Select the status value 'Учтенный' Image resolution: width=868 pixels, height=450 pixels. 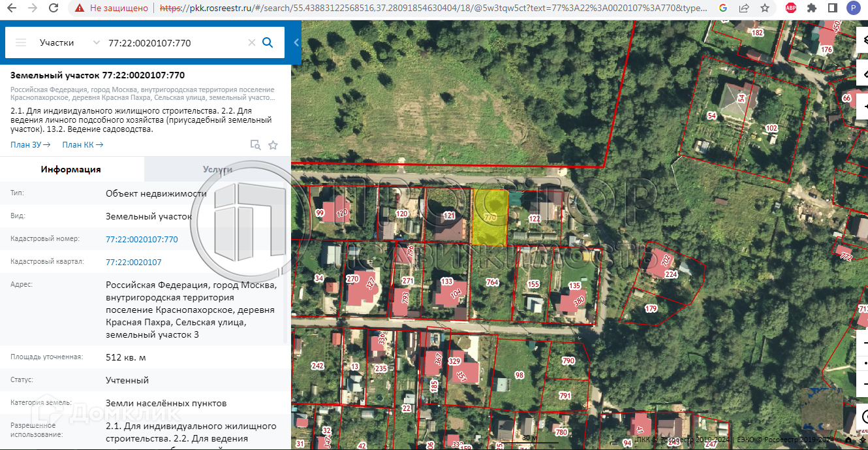point(127,380)
